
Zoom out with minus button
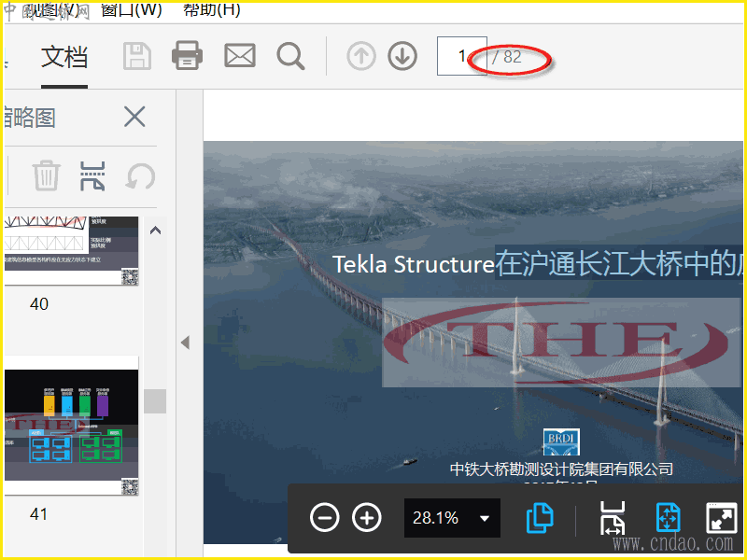324,517
